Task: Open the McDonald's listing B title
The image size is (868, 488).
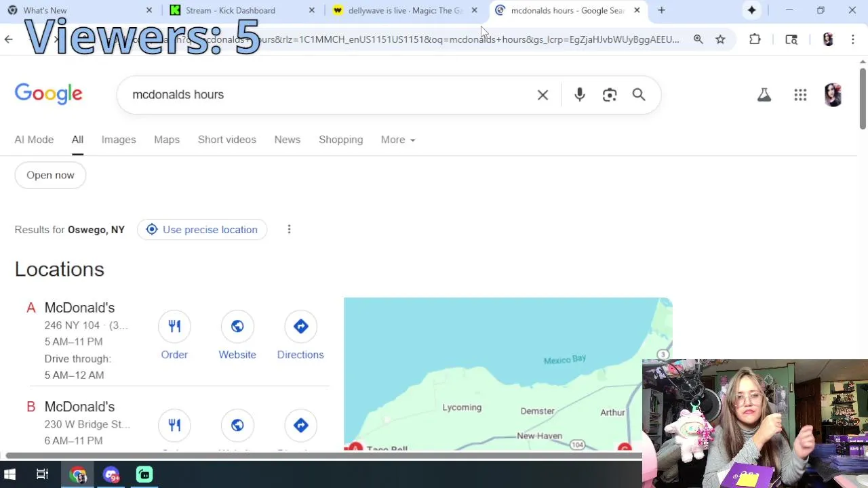Action: pos(79,407)
